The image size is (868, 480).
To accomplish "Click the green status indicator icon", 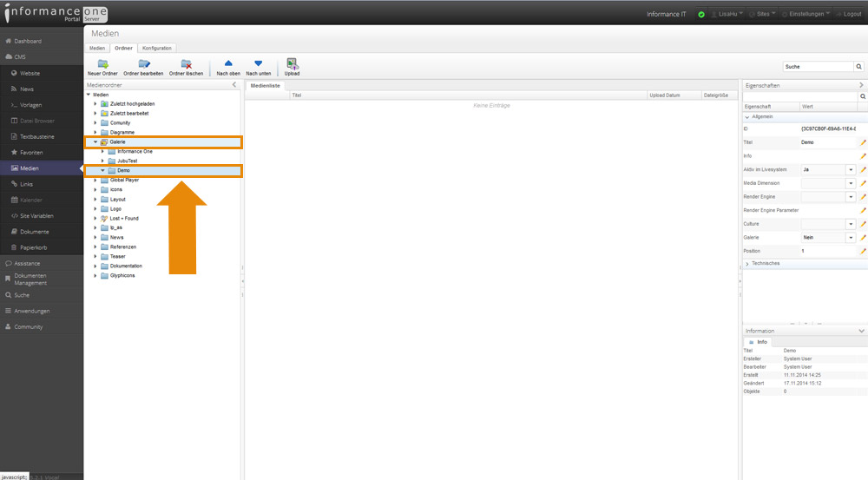I will 701,15.
